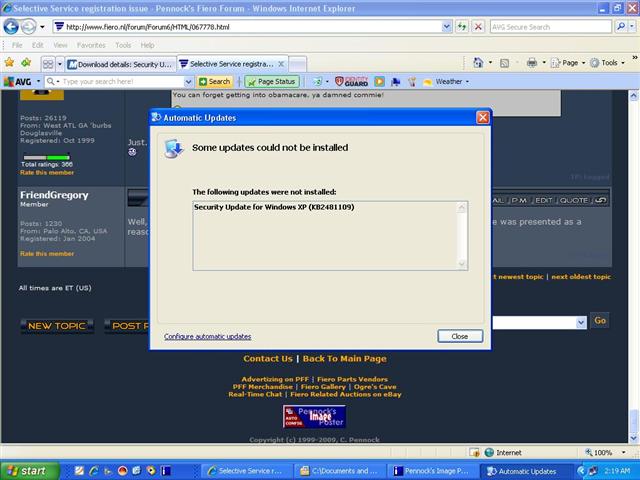The width and height of the screenshot is (640, 480).
Task: Click the red Stop loading icon
Action: click(478, 27)
